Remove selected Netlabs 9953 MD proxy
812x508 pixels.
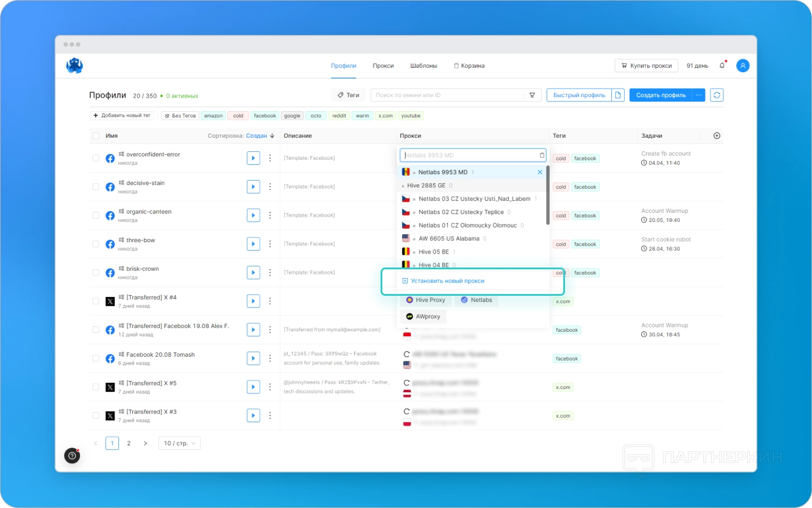coord(540,172)
